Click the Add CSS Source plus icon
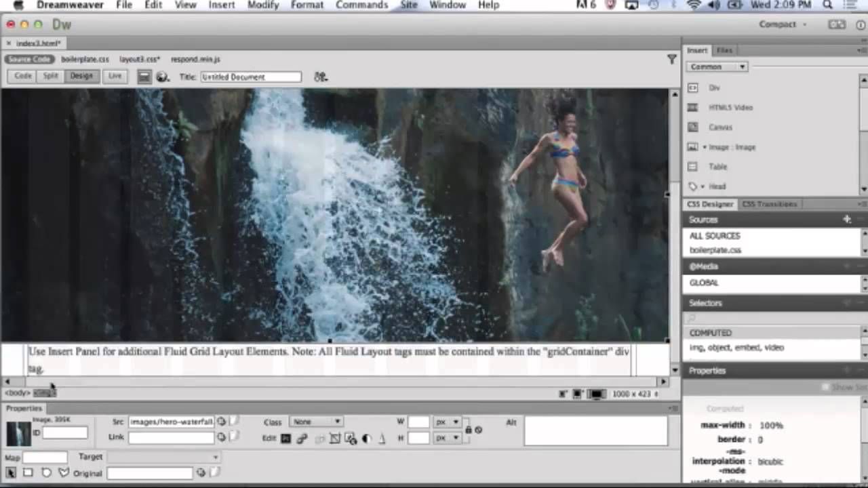The height and width of the screenshot is (488, 868). pos(847,220)
